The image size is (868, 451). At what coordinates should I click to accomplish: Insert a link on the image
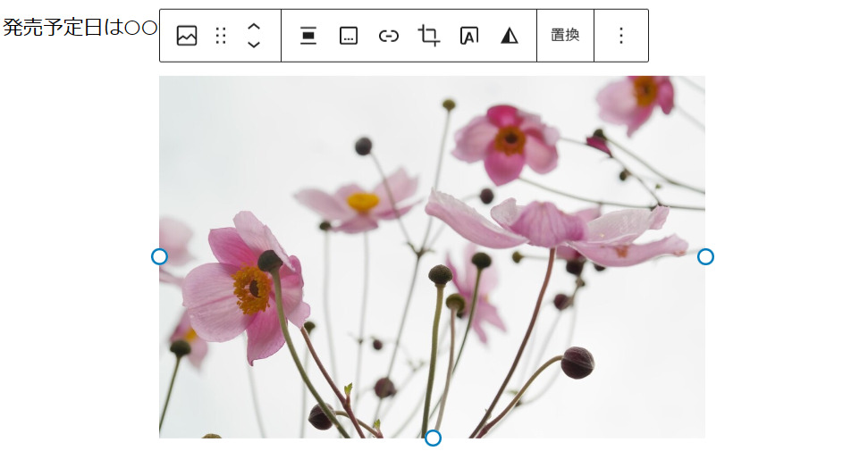click(389, 36)
